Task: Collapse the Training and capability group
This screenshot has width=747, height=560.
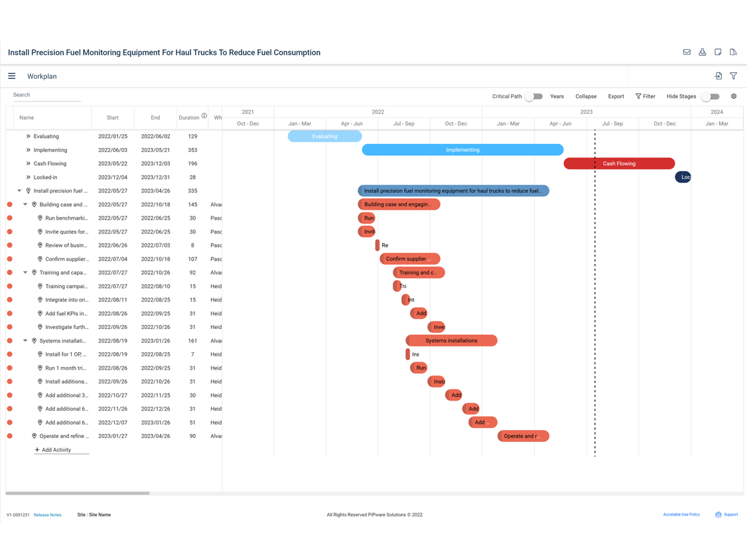Action: tap(25, 273)
